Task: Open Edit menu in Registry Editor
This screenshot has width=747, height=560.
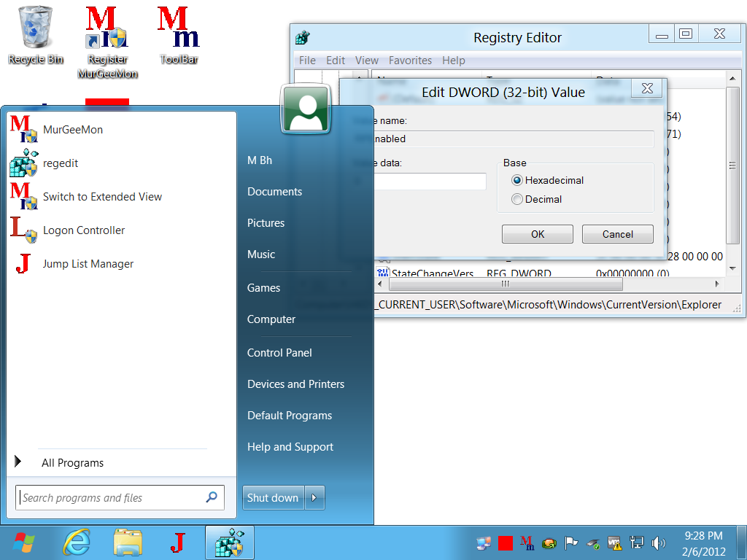Action: coord(336,61)
